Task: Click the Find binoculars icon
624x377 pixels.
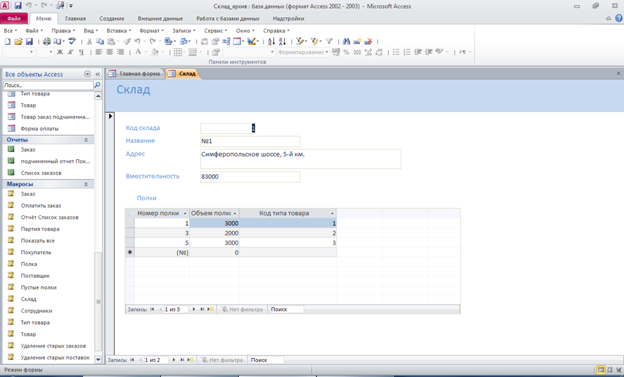Action: coord(346,41)
